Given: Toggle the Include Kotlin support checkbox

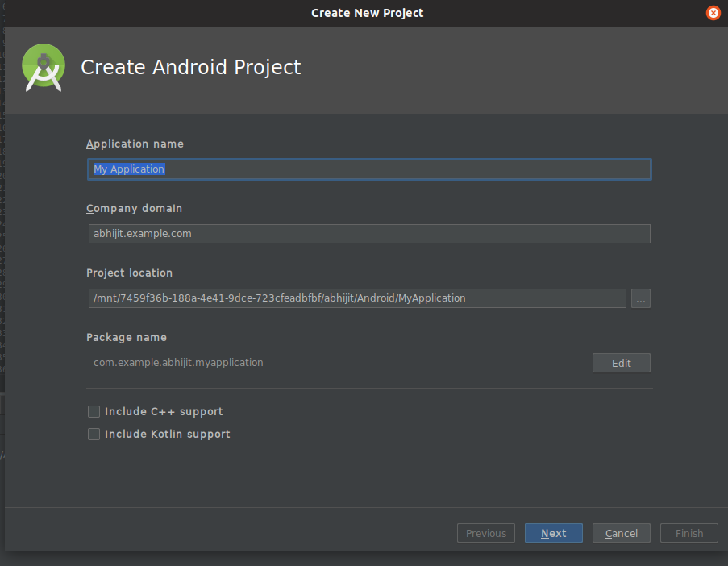Looking at the screenshot, I should click(x=94, y=435).
